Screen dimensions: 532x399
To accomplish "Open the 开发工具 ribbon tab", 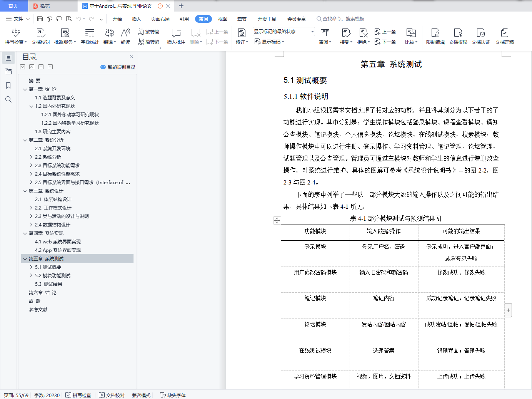I will pyautogui.click(x=267, y=19).
